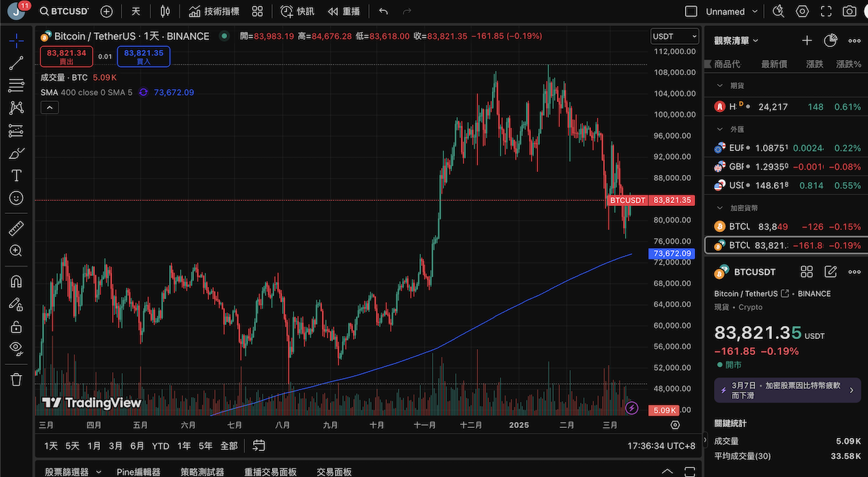Open indicator templates grid icon
This screenshot has height=477, width=868.
coord(258,12)
